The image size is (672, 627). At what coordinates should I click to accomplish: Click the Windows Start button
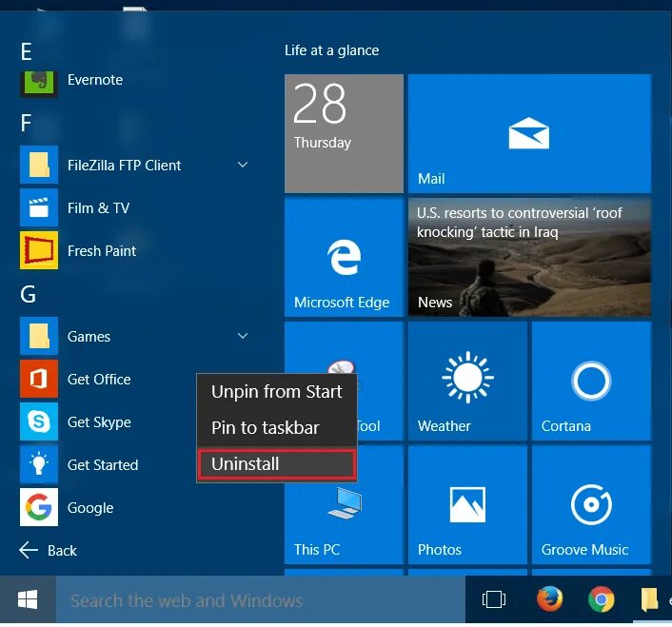(x=28, y=599)
